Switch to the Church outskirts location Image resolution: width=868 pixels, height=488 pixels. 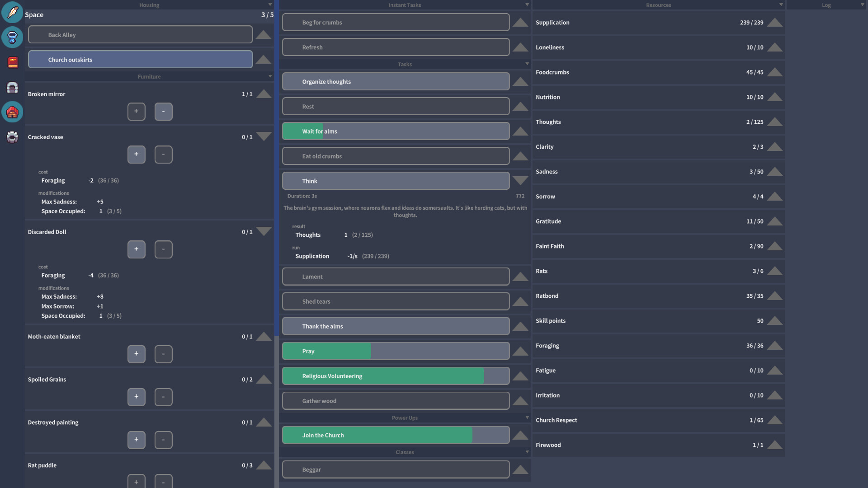[x=140, y=59]
